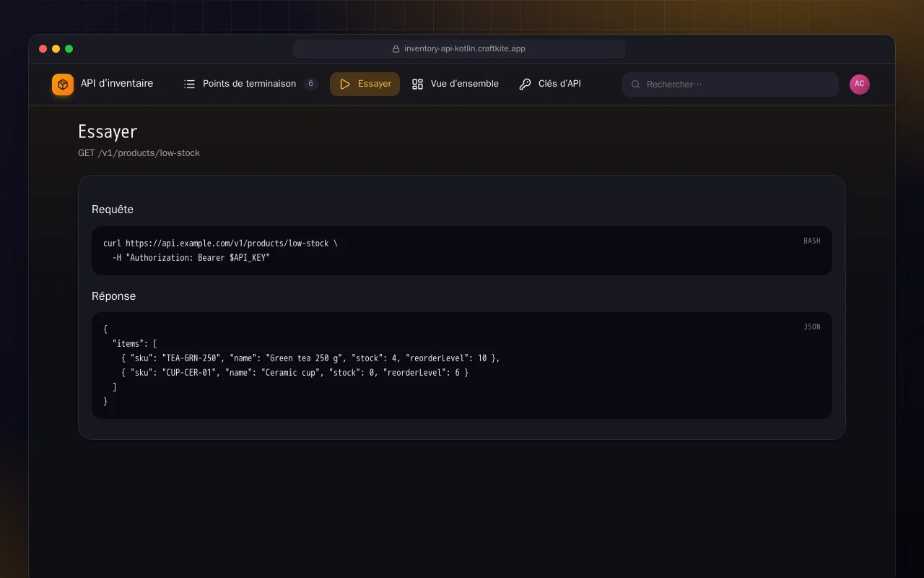924x578 pixels.
Task: Click the list icon beside Points de terminaison
Action: click(189, 85)
